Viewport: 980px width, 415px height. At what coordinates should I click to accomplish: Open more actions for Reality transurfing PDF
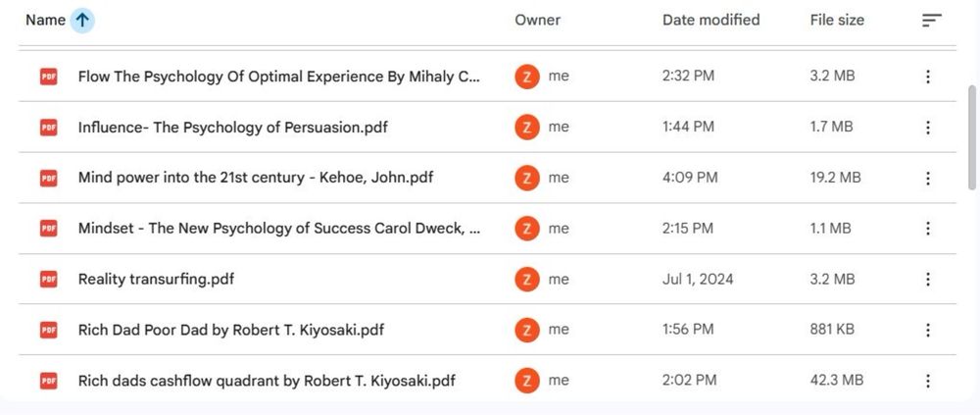[927, 280]
